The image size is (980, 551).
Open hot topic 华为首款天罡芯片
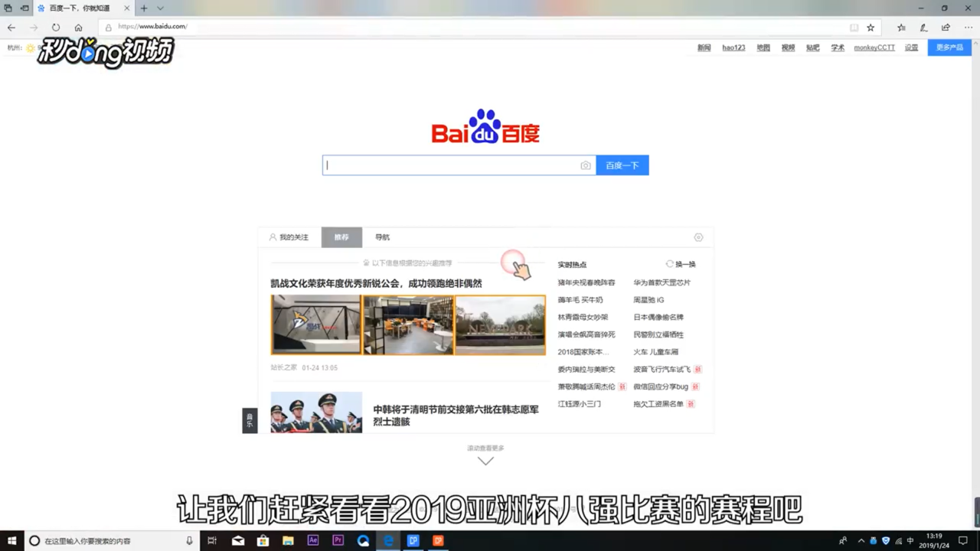coord(661,282)
